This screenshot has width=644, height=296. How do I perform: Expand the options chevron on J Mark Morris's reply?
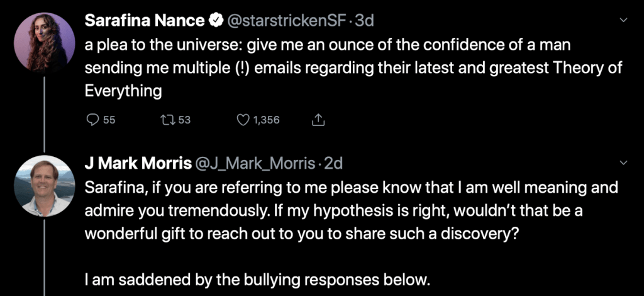point(624,163)
